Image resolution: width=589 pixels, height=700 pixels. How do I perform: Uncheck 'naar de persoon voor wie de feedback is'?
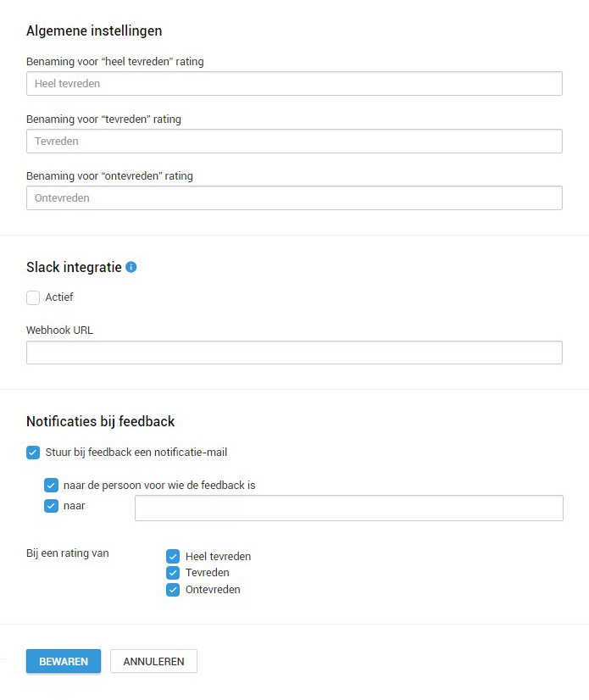click(51, 486)
